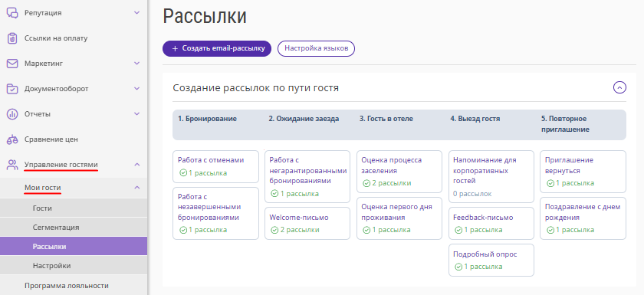Open the Настройки submenu item
The height and width of the screenshot is (295, 644).
74,266
